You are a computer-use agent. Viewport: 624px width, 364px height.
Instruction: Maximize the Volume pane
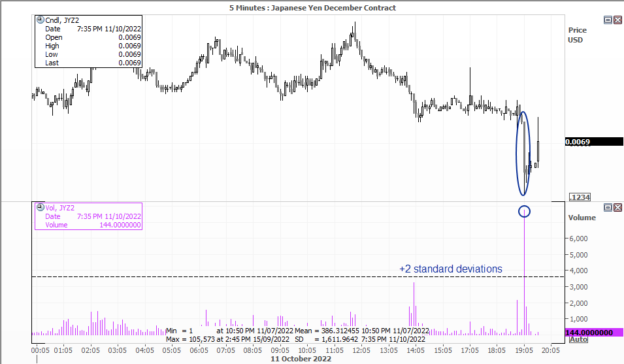tap(608, 207)
